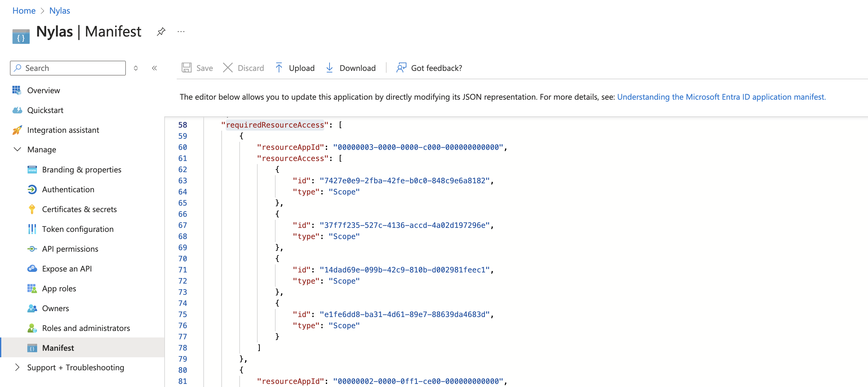The height and width of the screenshot is (387, 868).
Task: Select the Owners people icon
Action: pos(32,308)
